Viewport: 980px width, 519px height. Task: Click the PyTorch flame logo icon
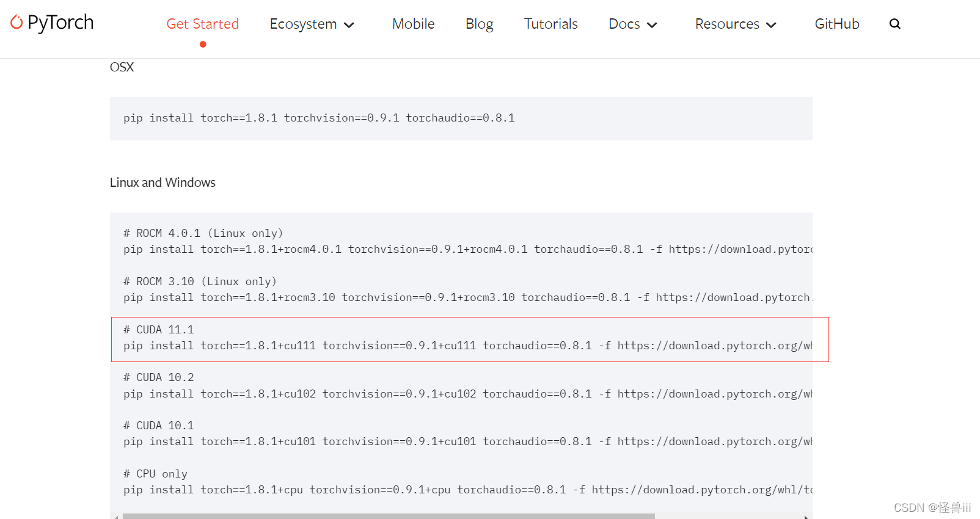point(16,23)
